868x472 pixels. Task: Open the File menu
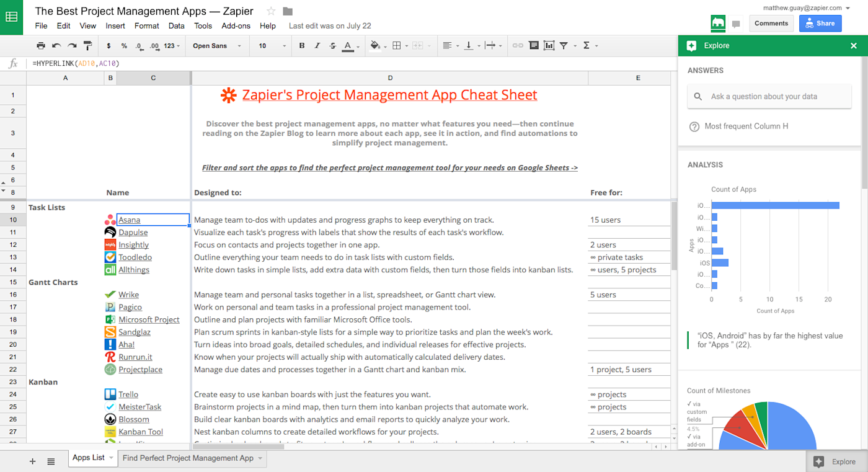(41, 26)
